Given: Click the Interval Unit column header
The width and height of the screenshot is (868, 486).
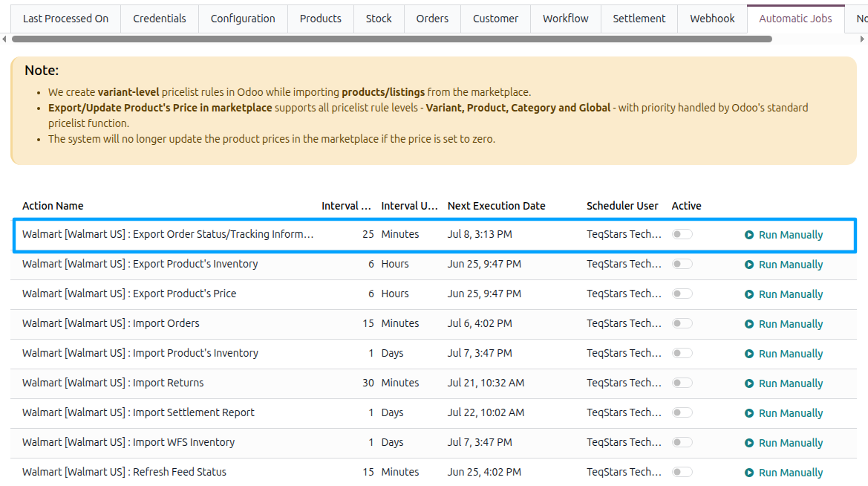Looking at the screenshot, I should coord(410,206).
